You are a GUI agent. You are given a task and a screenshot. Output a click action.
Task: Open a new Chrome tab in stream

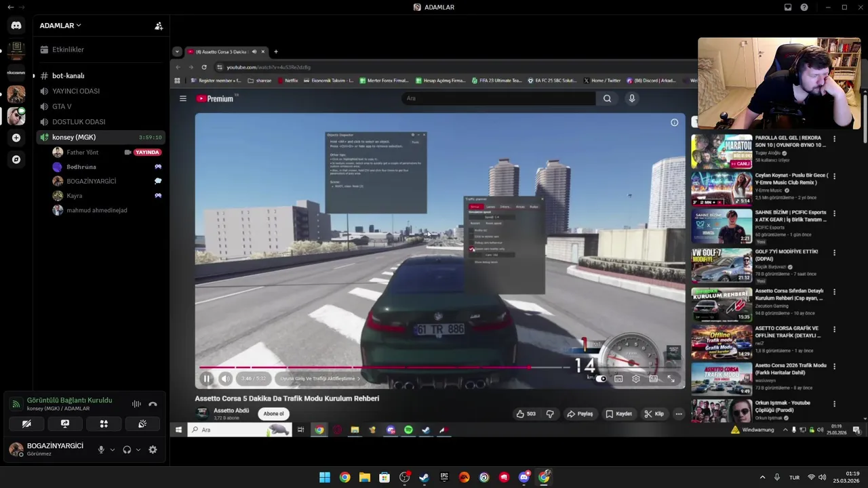(x=275, y=52)
